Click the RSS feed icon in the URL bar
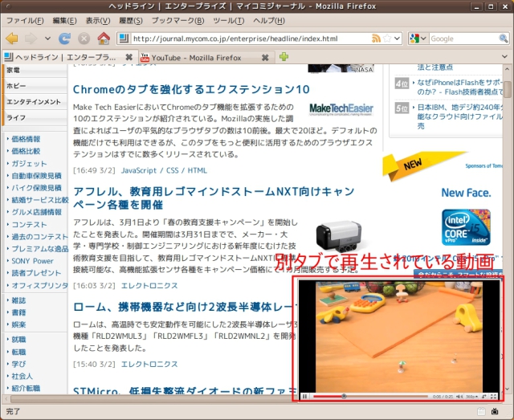The height and width of the screenshot is (420, 514). click(376, 39)
